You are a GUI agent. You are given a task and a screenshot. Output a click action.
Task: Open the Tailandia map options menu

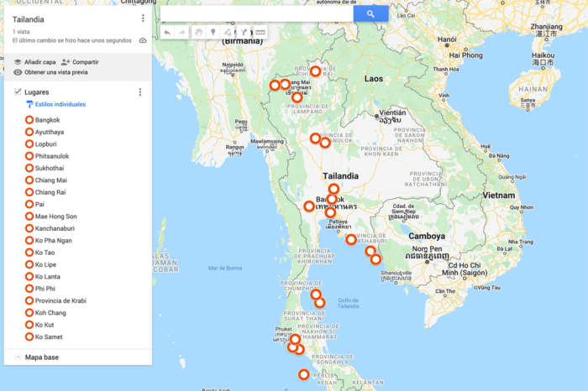tap(143, 18)
